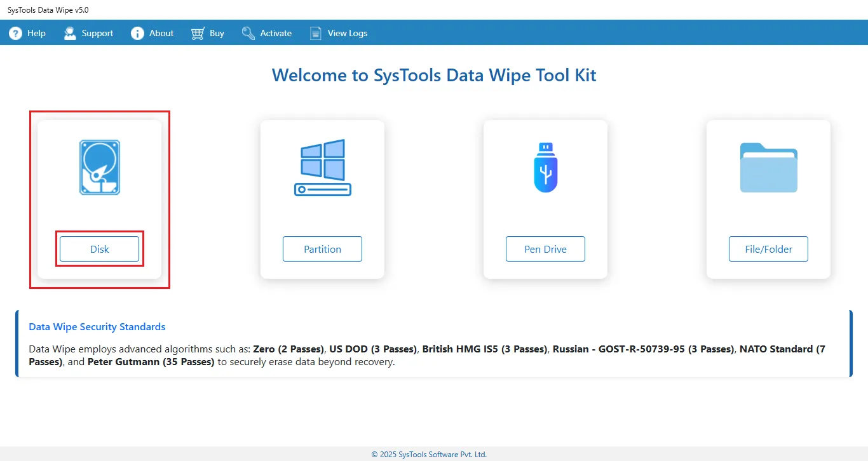Open the Support menu item
The height and width of the screenshot is (461, 868).
pos(88,33)
